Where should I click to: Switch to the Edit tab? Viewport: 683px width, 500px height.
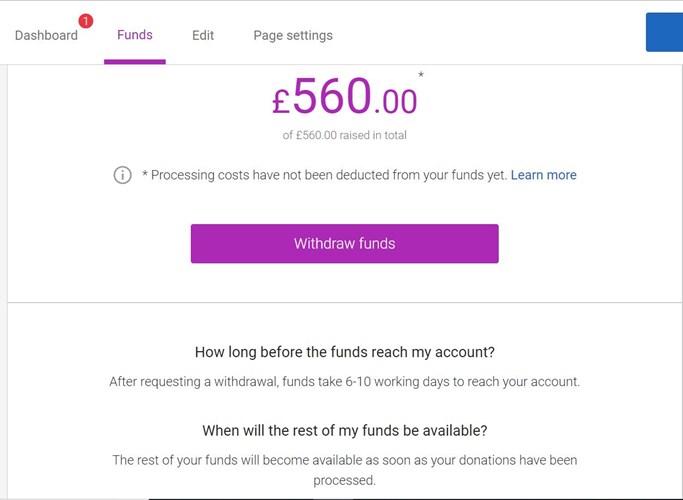tap(203, 35)
